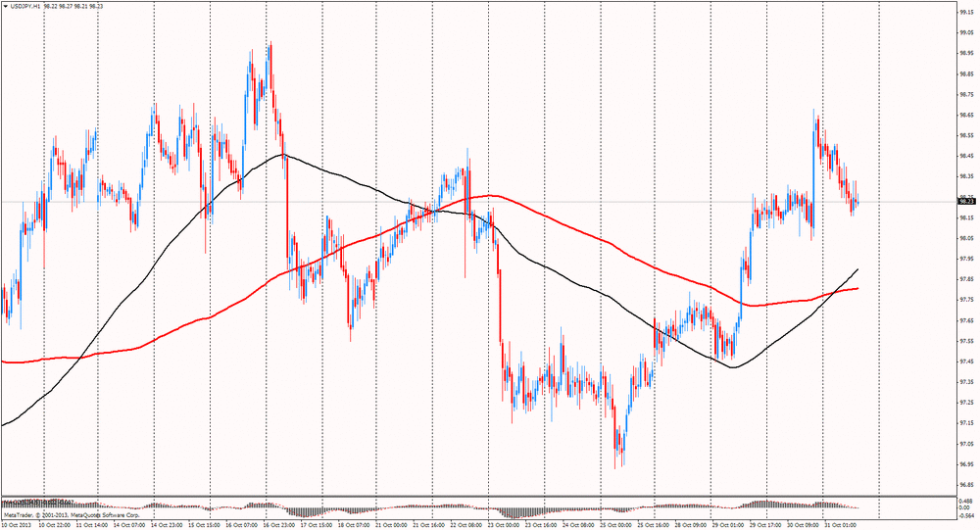The image size is (980, 530).
Task: Click the 25 Oct 00:00 time label
Action: 614,526
